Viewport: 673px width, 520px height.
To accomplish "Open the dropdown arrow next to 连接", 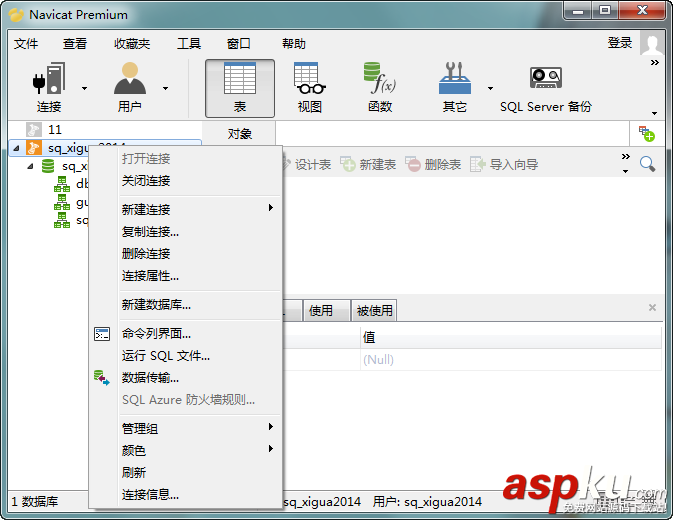I will (x=85, y=88).
